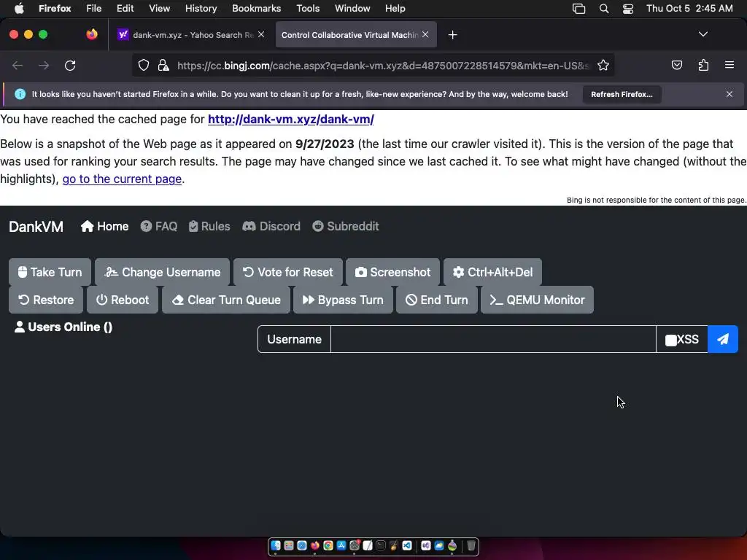747x560 pixels.
Task: Open Finder from the dock
Action: pos(276,545)
